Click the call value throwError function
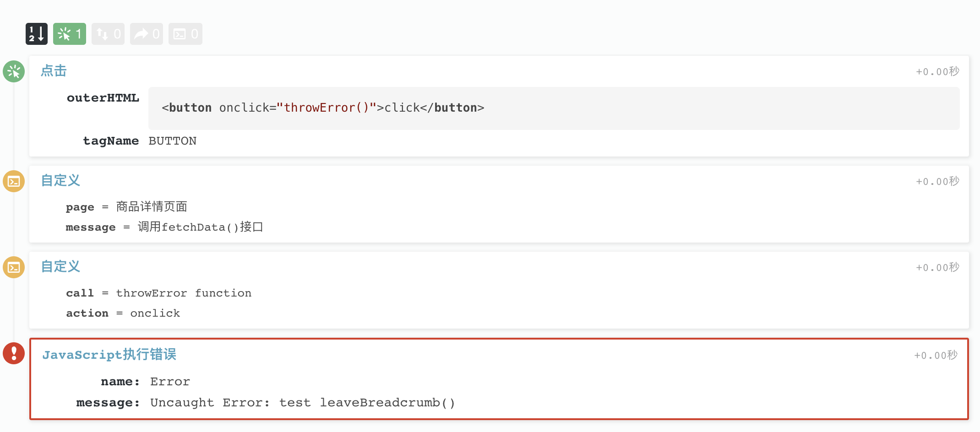Viewport: 980px width, 432px height. (x=184, y=293)
